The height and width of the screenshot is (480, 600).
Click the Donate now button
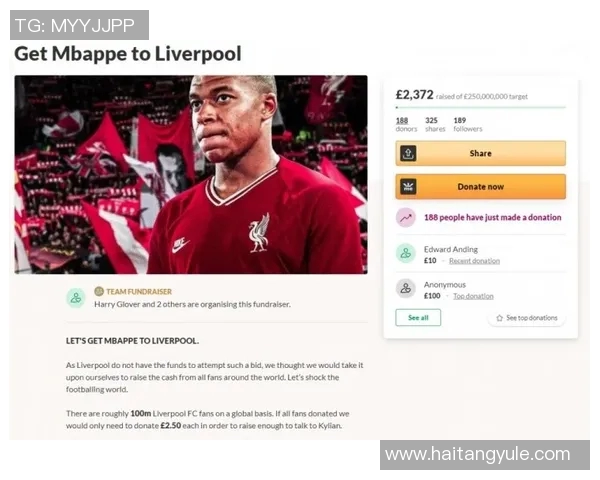pos(480,187)
